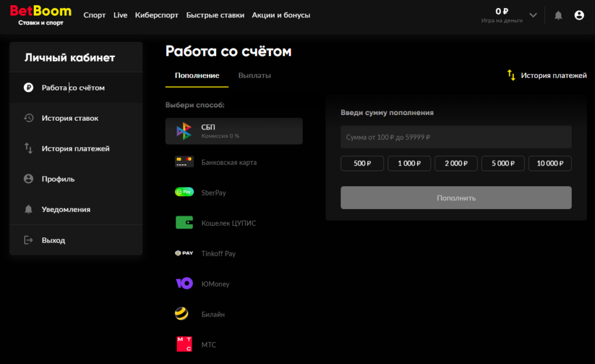Click the Пополнить button
Image resolution: width=595 pixels, height=364 pixels.
pos(456,197)
